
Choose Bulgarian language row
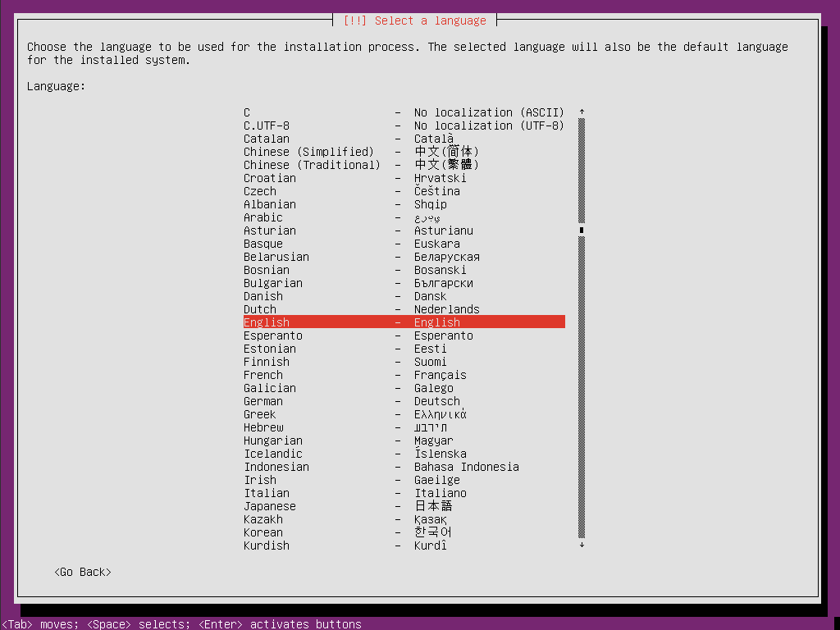(404, 283)
